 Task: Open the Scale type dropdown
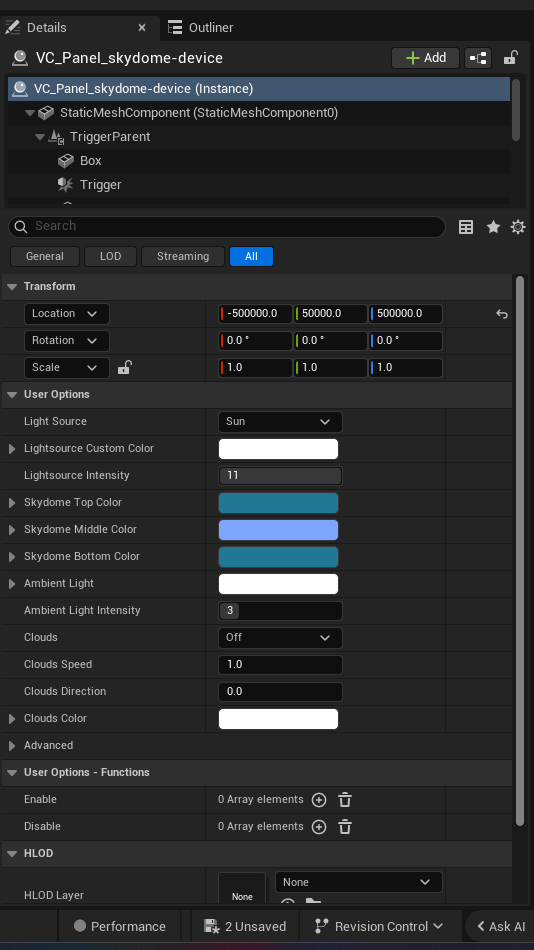[67, 368]
